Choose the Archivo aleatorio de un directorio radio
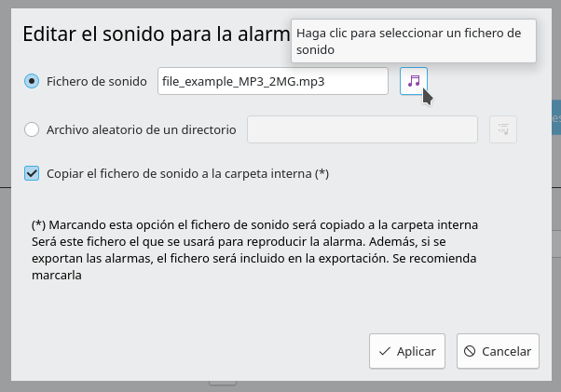561x392 pixels. click(32, 129)
